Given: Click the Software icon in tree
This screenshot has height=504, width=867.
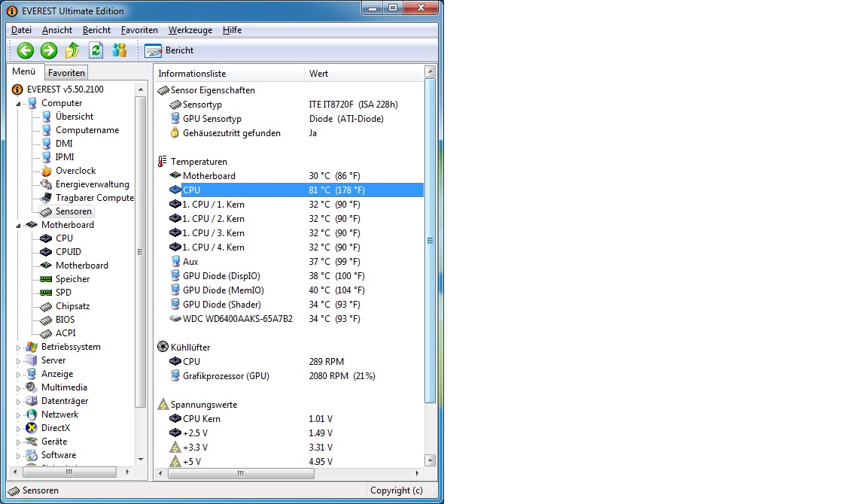Looking at the screenshot, I should (32, 455).
